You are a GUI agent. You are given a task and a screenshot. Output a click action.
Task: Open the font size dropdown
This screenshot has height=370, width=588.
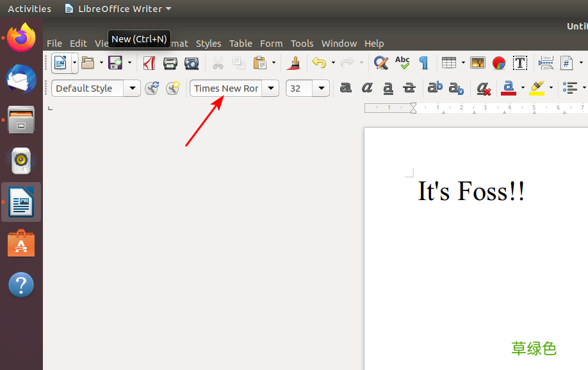[322, 88]
